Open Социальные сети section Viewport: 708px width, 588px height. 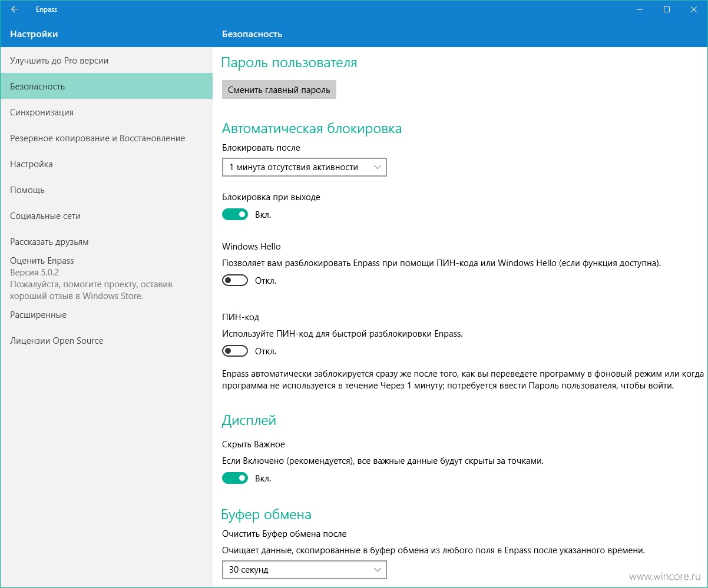tap(106, 216)
